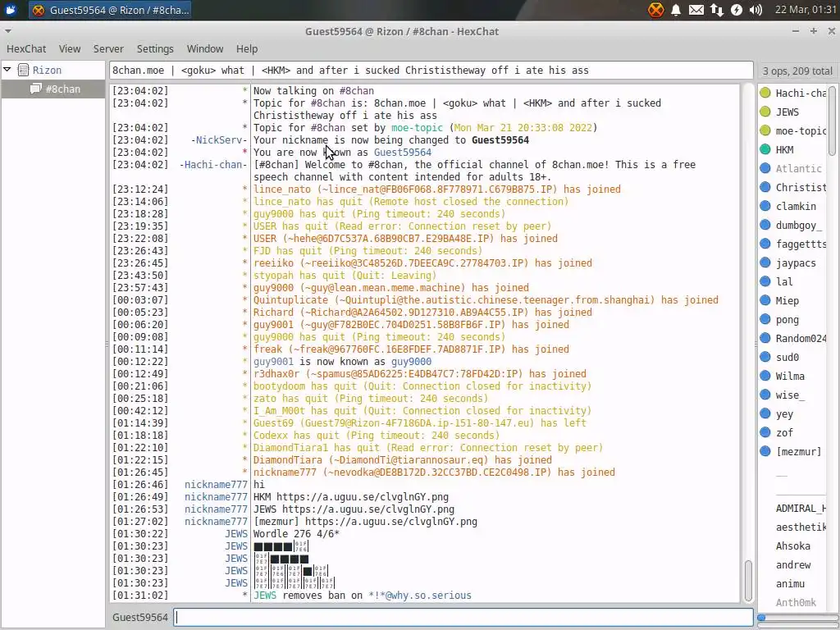Open the Help menu

click(247, 48)
